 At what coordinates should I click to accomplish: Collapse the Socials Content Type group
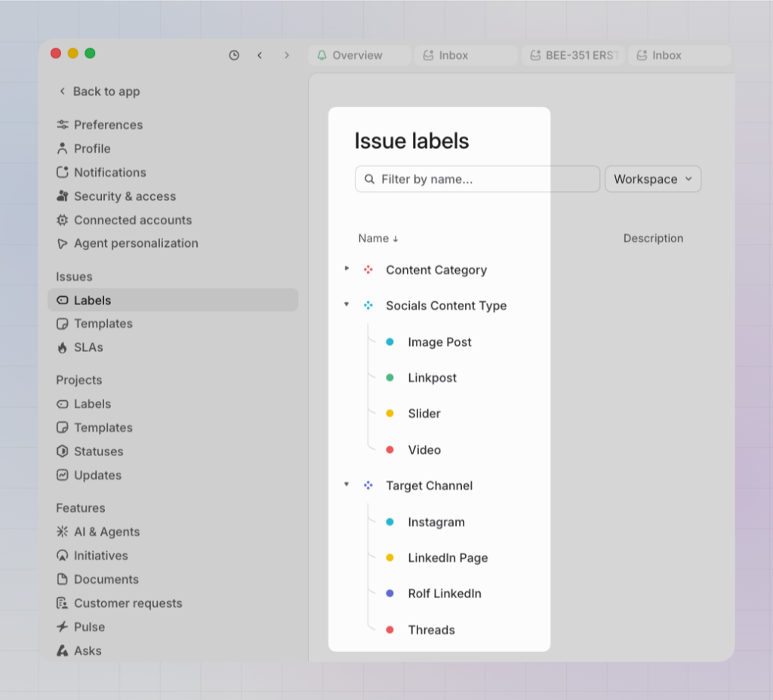coord(346,305)
